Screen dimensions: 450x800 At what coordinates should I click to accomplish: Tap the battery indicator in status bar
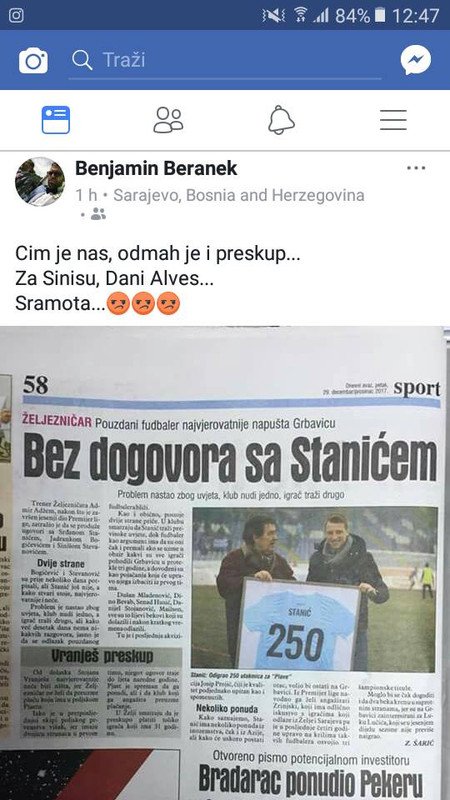point(380,15)
